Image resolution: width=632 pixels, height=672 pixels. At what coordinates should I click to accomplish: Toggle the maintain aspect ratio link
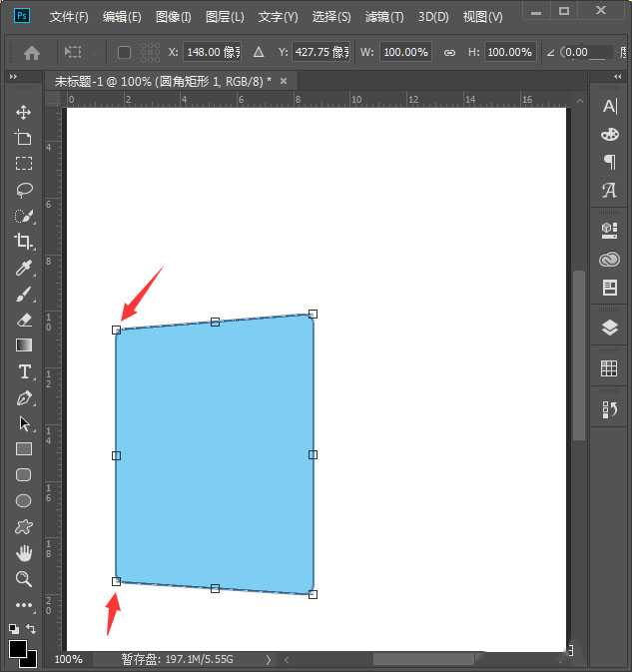[449, 52]
